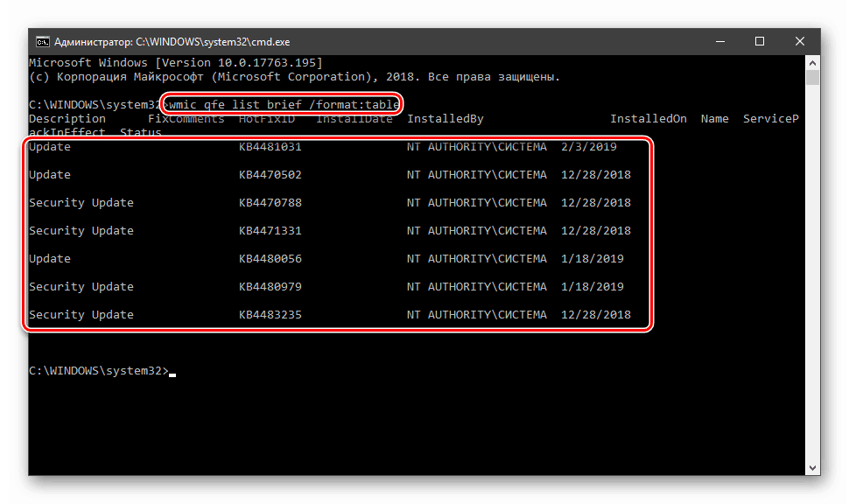Viewport: 849px width, 504px height.
Task: Click the KB4483235 hotfix ID
Action: tap(270, 314)
